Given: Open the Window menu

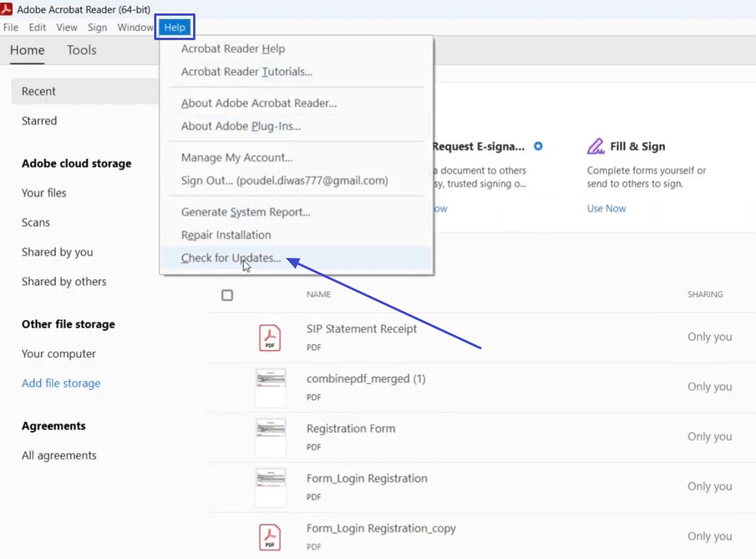Looking at the screenshot, I should pos(135,27).
